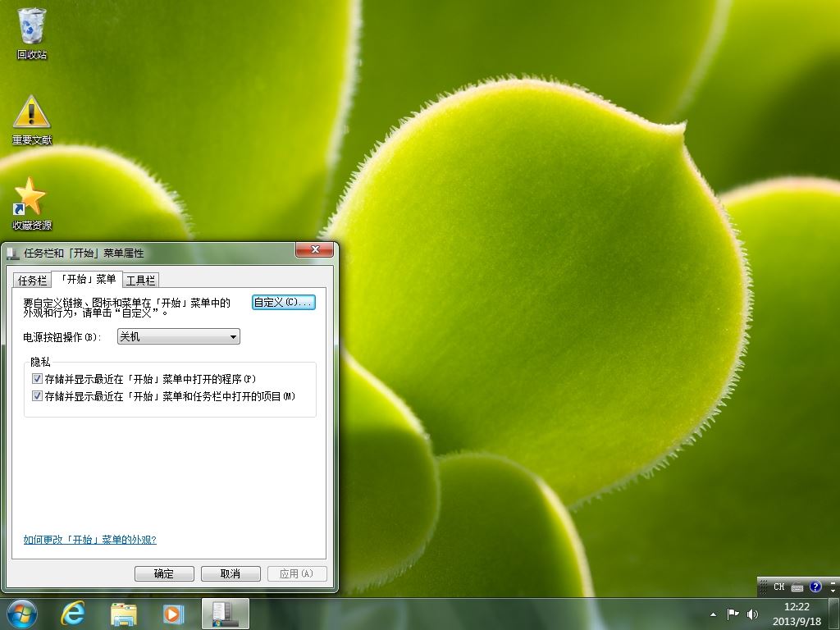The width and height of the screenshot is (840, 630).
Task: Click the 取消 button
Action: click(x=231, y=573)
